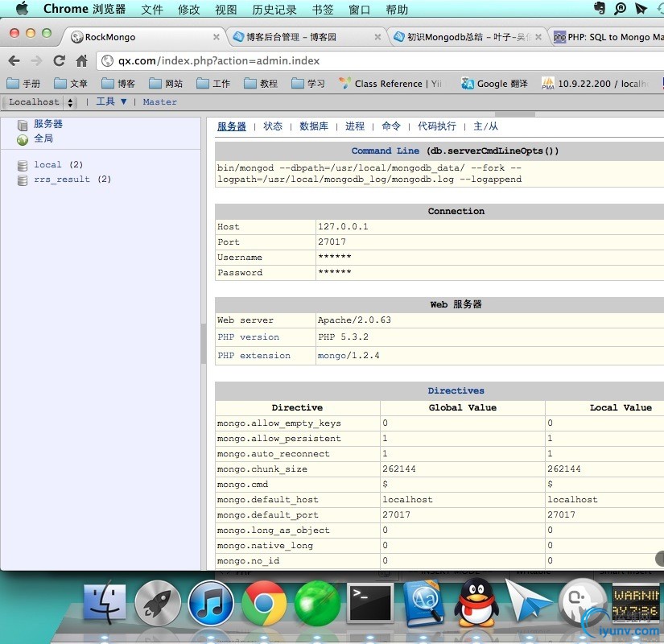Click the rrs_result database icon
The width and height of the screenshot is (664, 644).
pos(23,180)
